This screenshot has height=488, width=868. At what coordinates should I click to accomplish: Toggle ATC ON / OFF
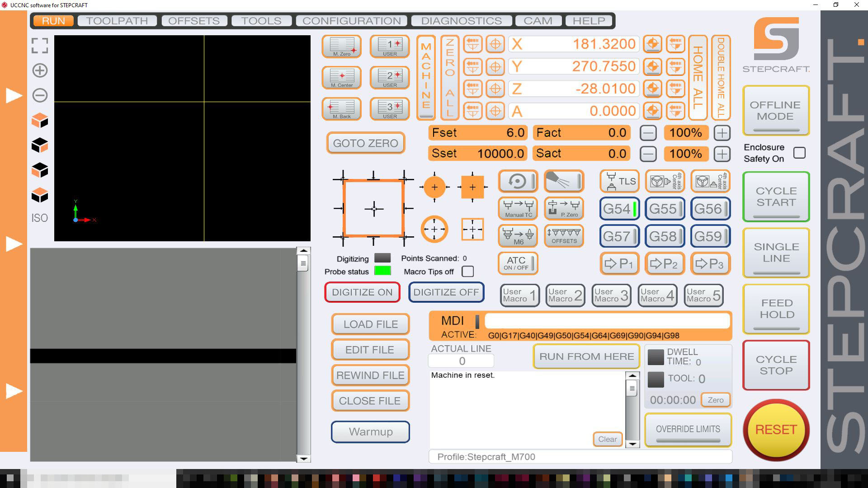pos(517,263)
